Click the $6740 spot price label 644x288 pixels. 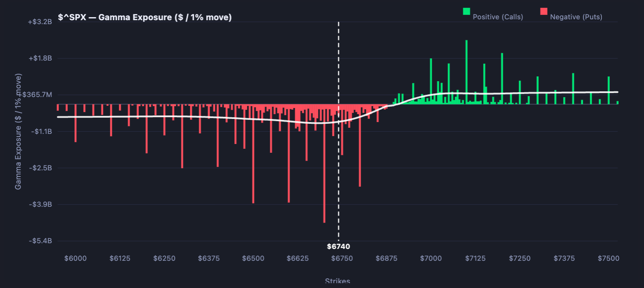(x=338, y=247)
